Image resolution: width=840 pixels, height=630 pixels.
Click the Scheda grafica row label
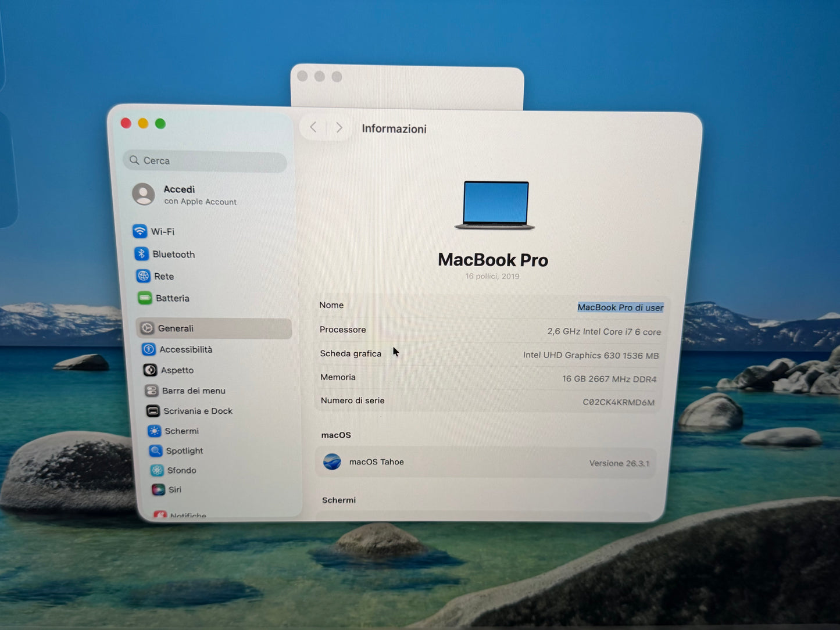point(351,353)
